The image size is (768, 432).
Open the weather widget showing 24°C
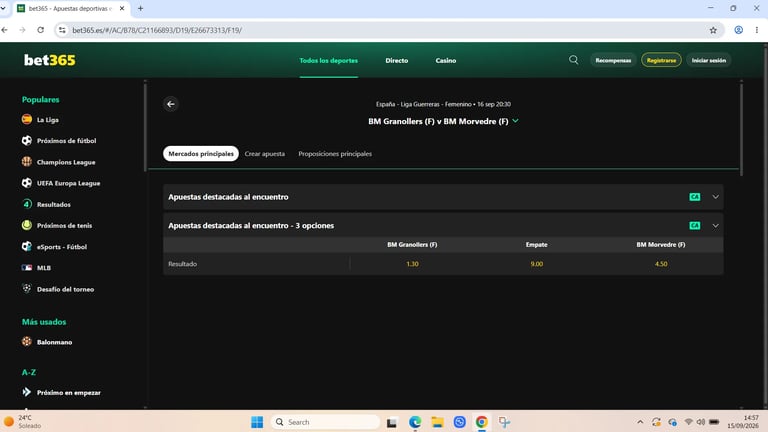pyautogui.click(x=23, y=422)
